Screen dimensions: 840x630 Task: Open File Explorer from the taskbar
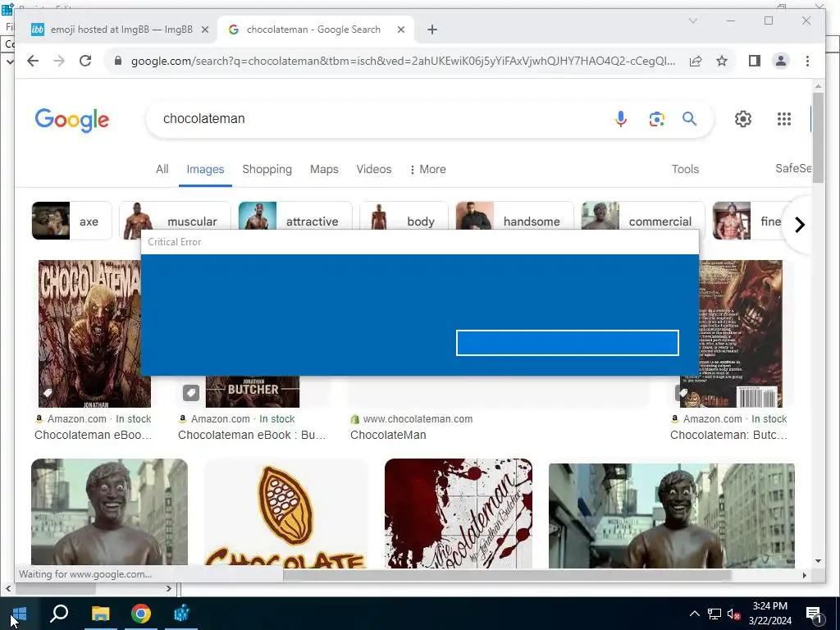(100, 614)
